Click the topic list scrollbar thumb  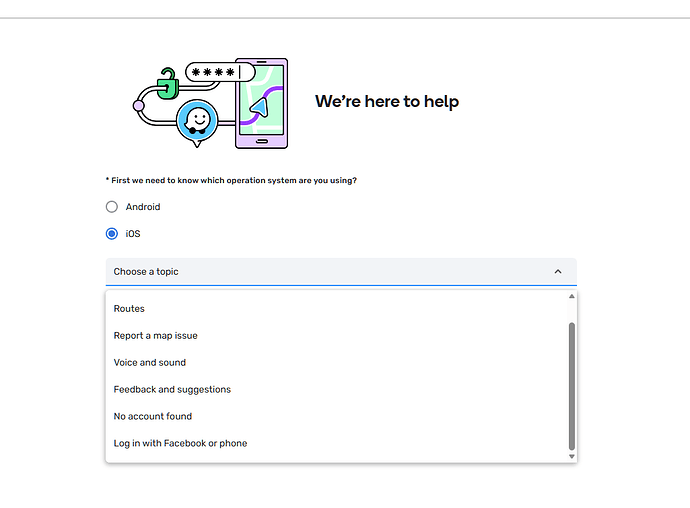click(572, 386)
